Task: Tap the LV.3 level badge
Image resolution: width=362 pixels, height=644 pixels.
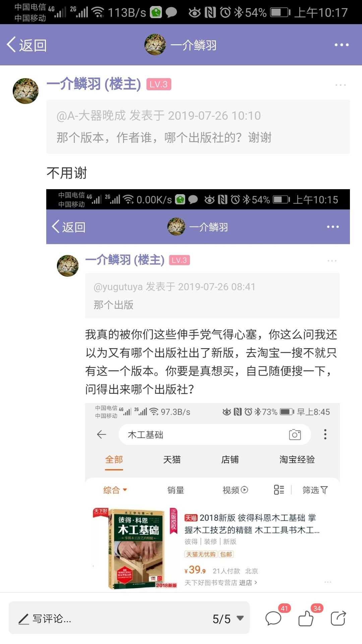Action: coord(159,84)
